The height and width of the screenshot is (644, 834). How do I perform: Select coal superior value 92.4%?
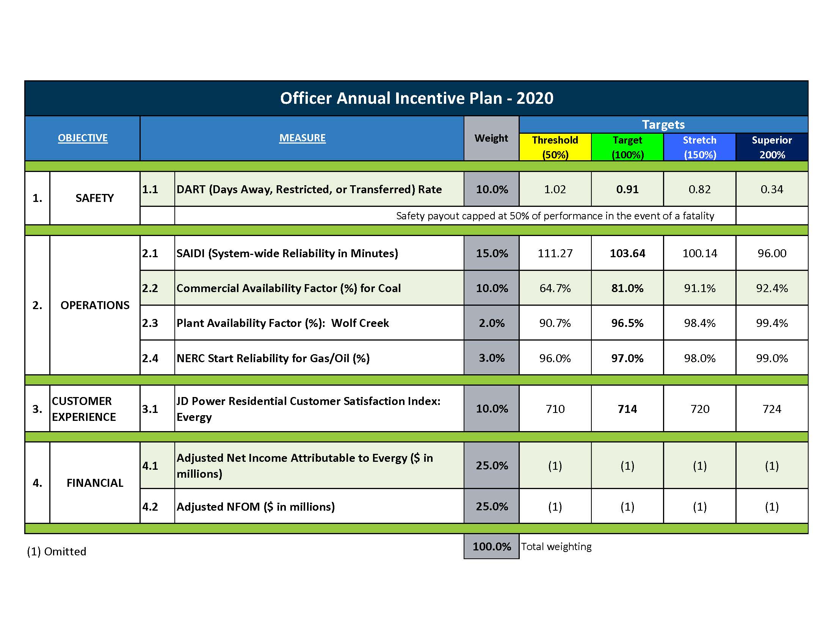pos(772,288)
